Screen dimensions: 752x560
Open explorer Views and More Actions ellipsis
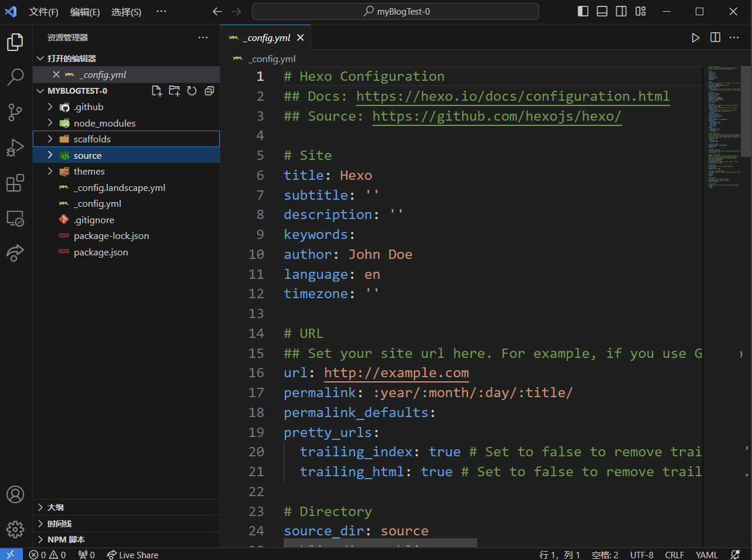203,37
